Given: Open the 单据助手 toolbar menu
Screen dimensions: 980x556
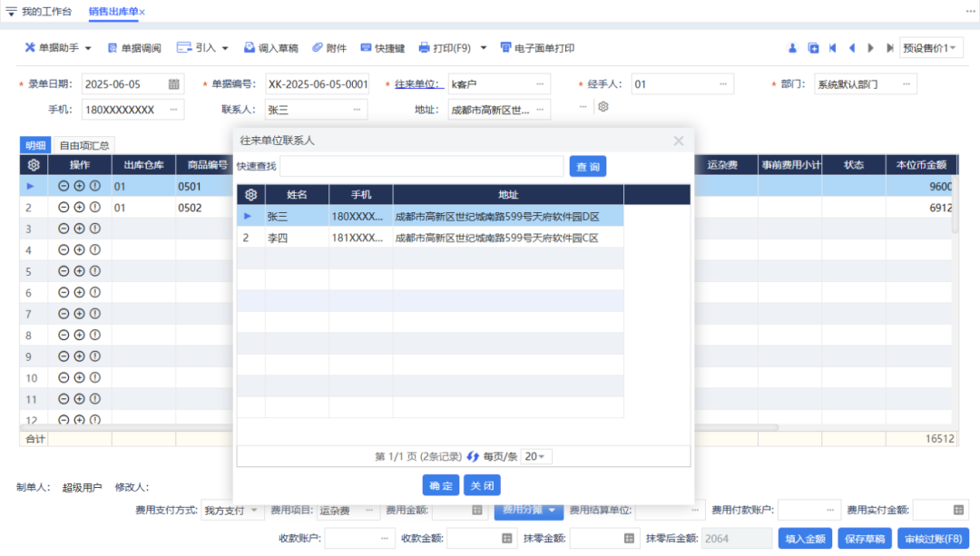Looking at the screenshot, I should (x=58, y=48).
